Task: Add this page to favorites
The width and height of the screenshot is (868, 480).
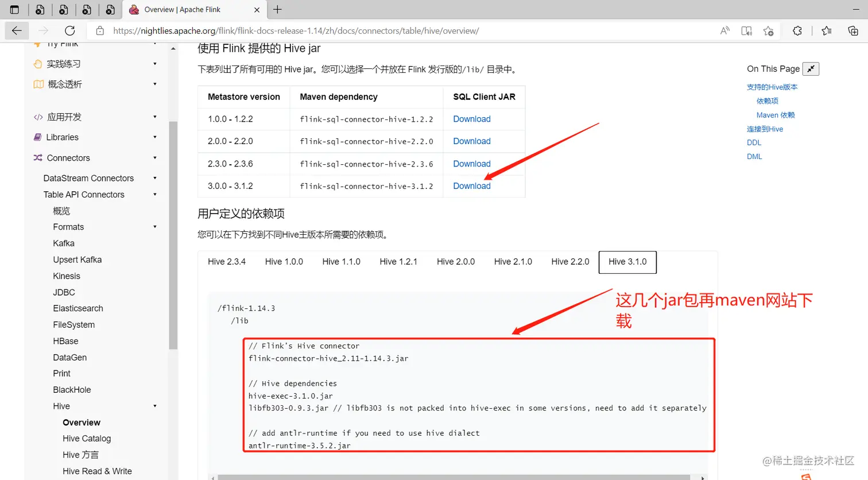Action: 769,31
